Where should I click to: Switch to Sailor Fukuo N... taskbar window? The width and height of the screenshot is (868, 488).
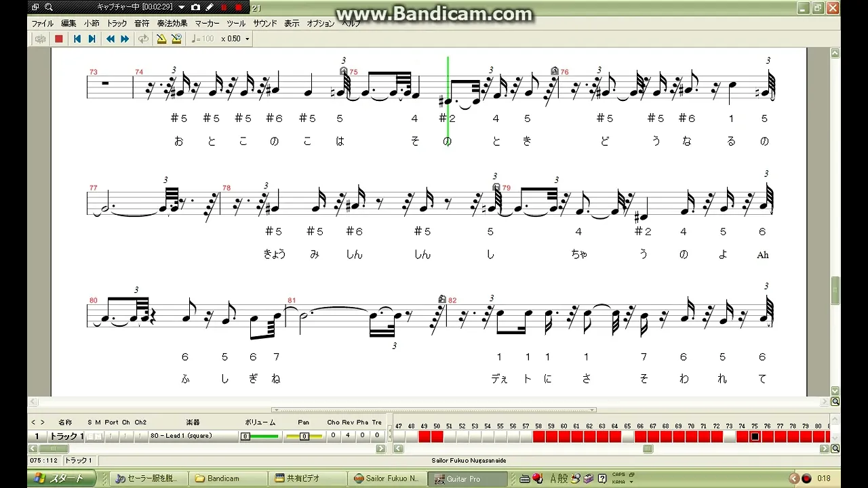coord(387,479)
